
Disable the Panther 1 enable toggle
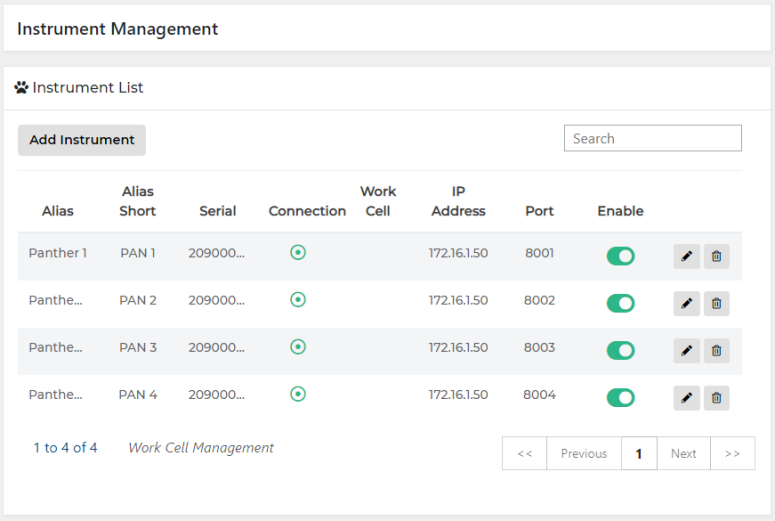tap(620, 256)
